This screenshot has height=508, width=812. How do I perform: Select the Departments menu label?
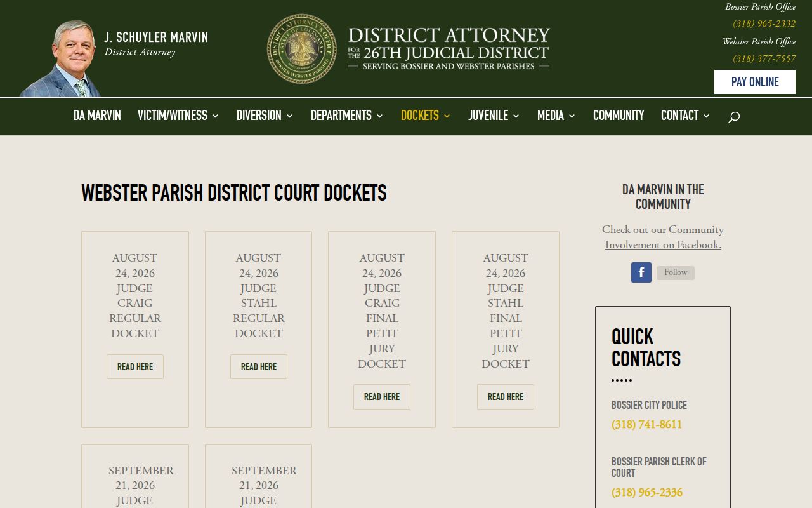[x=341, y=116]
